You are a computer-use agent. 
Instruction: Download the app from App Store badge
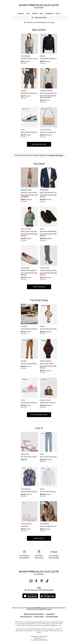pos(30,596)
